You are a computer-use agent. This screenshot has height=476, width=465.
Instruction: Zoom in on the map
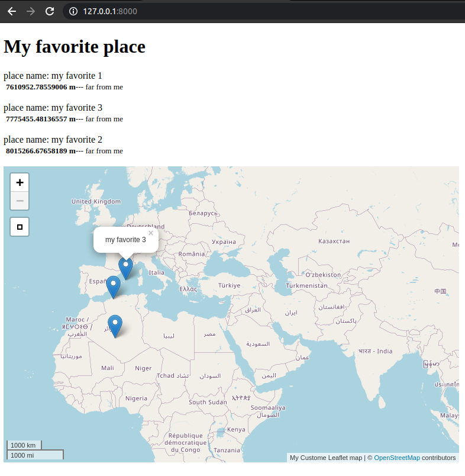[20, 182]
